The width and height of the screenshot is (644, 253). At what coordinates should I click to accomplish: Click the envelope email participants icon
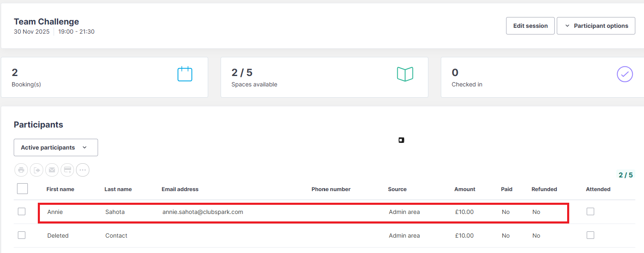(52, 170)
